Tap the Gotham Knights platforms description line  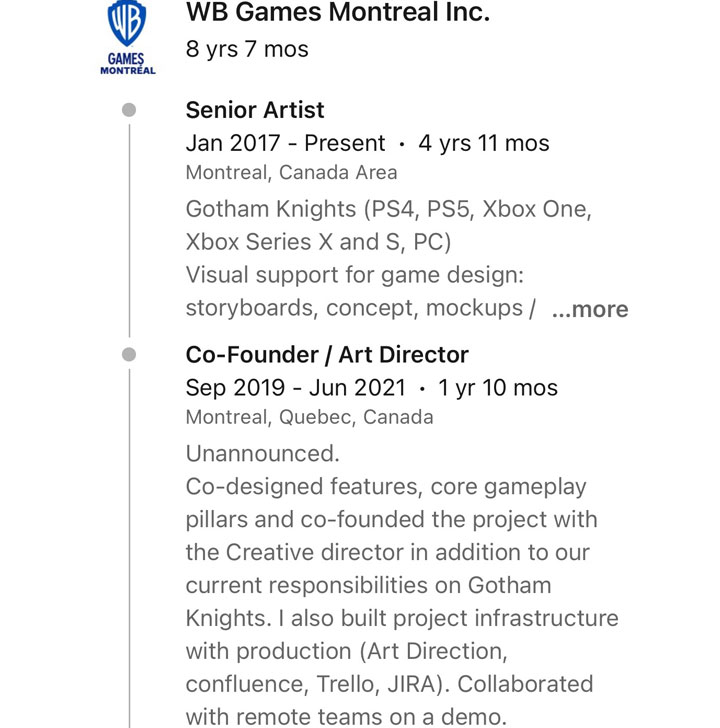(388, 210)
